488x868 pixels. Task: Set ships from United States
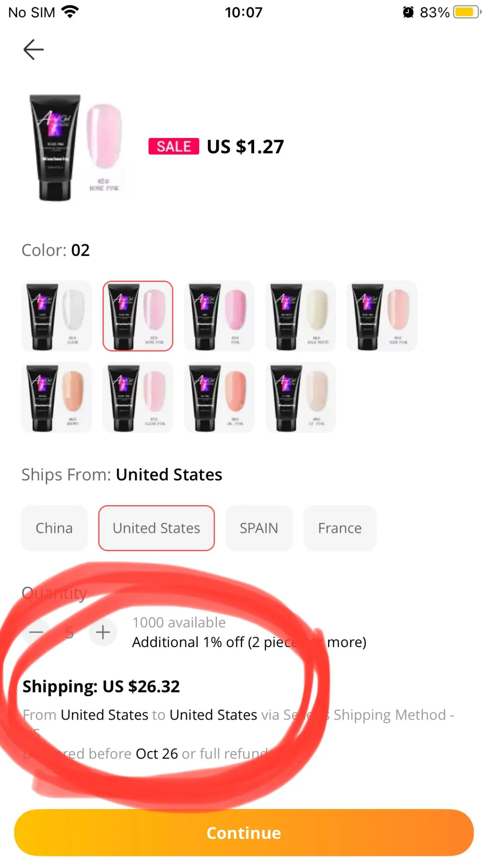coord(157,528)
